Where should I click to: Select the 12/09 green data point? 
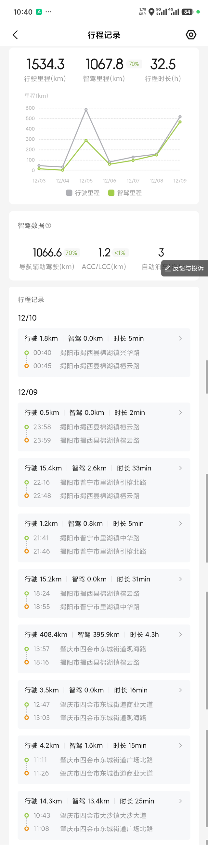180,122
